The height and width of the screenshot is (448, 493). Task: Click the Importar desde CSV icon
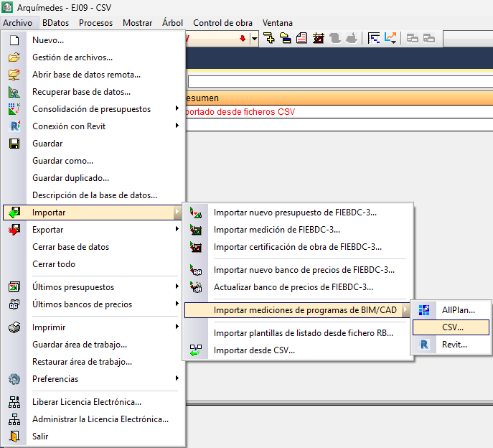tap(196, 350)
